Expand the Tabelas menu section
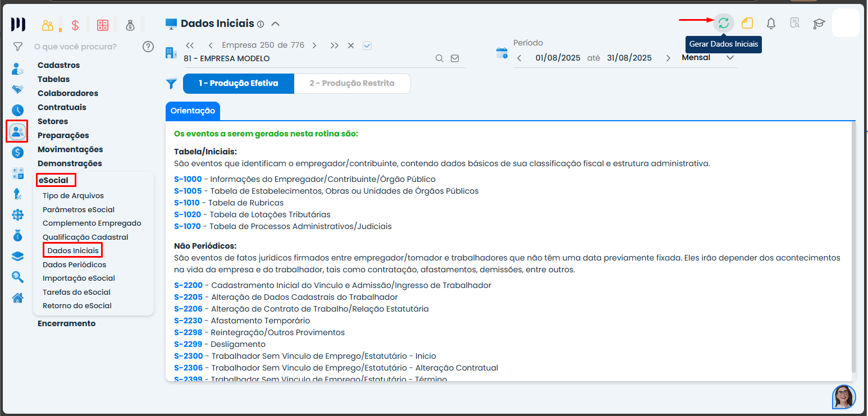The width and height of the screenshot is (868, 416). (54, 79)
